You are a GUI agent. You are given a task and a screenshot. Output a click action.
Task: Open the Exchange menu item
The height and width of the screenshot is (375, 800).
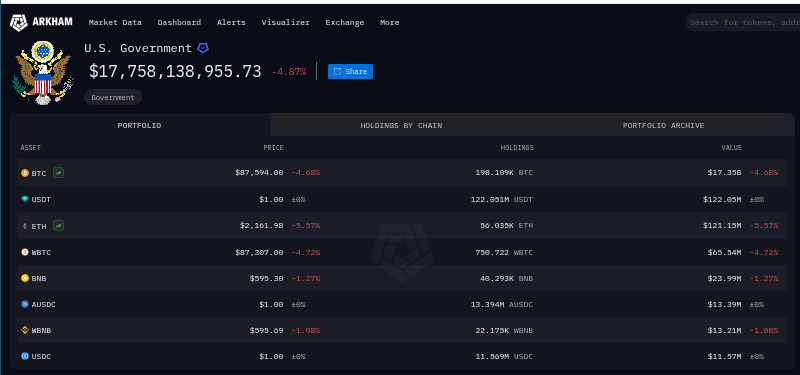coord(345,22)
